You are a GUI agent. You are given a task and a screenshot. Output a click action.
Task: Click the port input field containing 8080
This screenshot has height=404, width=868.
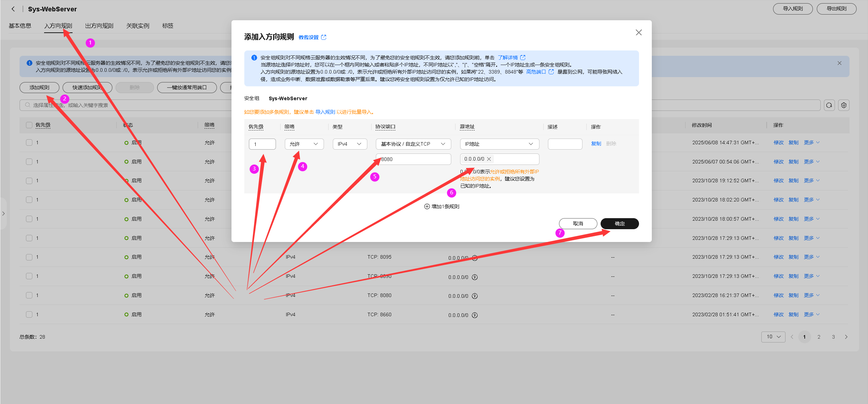click(413, 159)
